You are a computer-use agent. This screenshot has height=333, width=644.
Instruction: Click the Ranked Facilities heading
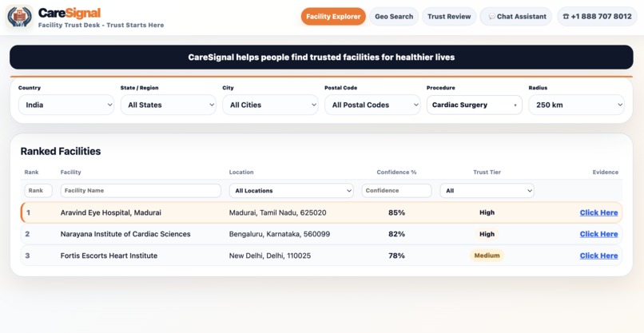(61, 151)
